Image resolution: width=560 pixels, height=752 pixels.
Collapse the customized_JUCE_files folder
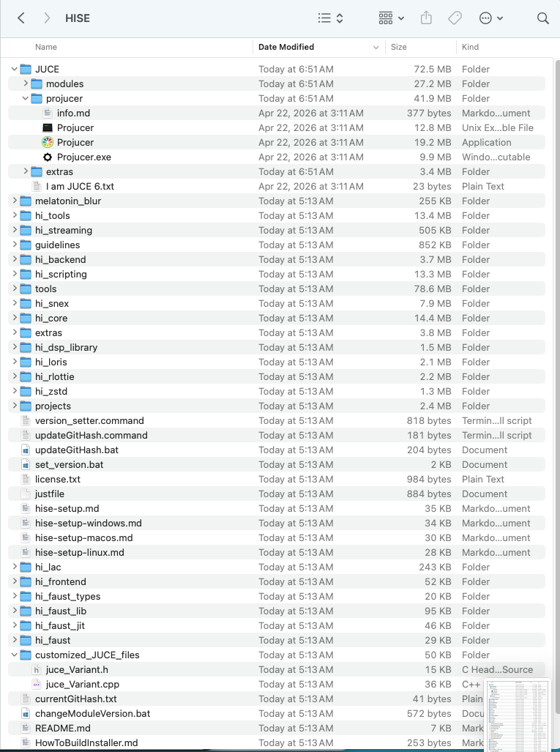pyautogui.click(x=15, y=655)
